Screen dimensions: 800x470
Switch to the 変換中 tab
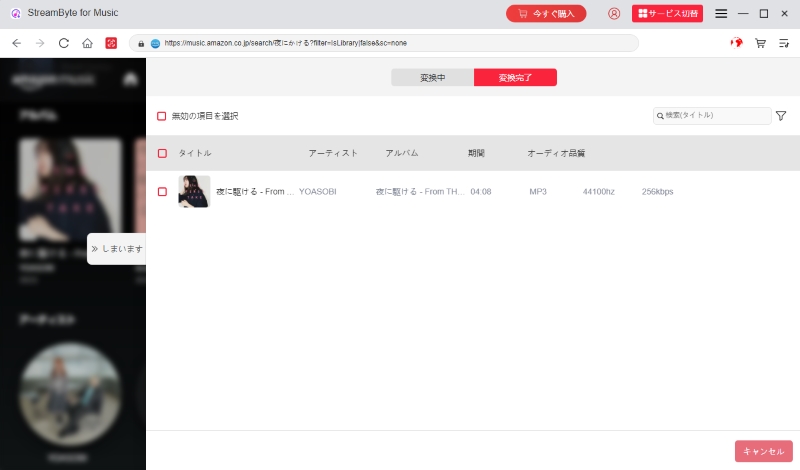(433, 78)
